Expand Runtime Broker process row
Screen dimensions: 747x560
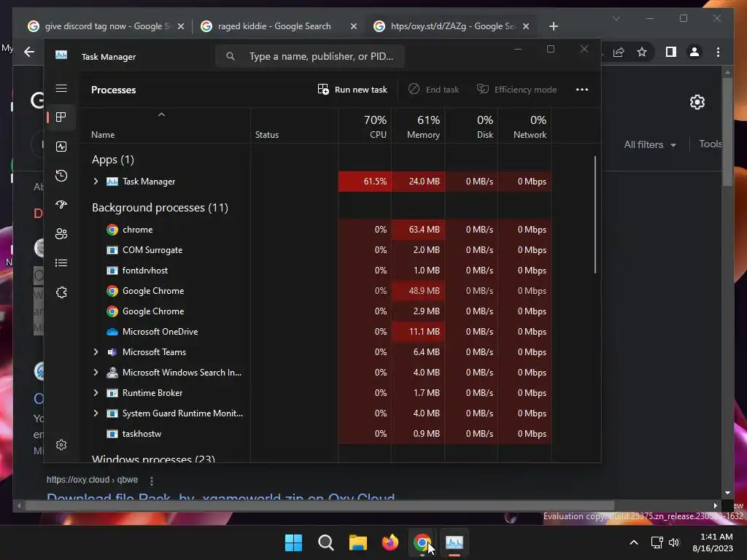click(x=96, y=393)
